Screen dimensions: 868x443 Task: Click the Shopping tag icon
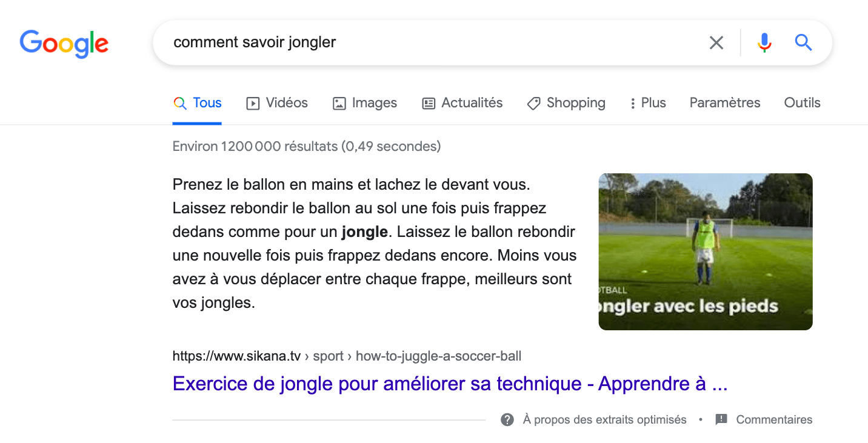533,104
